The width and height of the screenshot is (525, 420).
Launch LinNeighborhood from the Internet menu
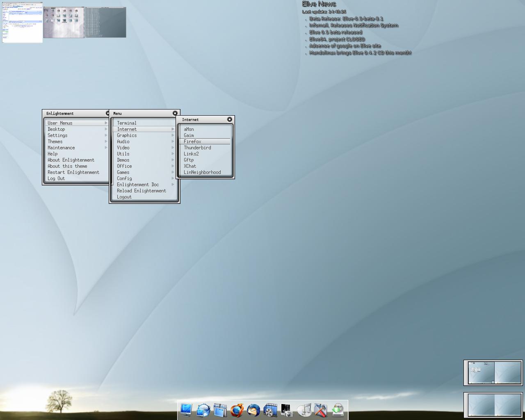pos(205,172)
